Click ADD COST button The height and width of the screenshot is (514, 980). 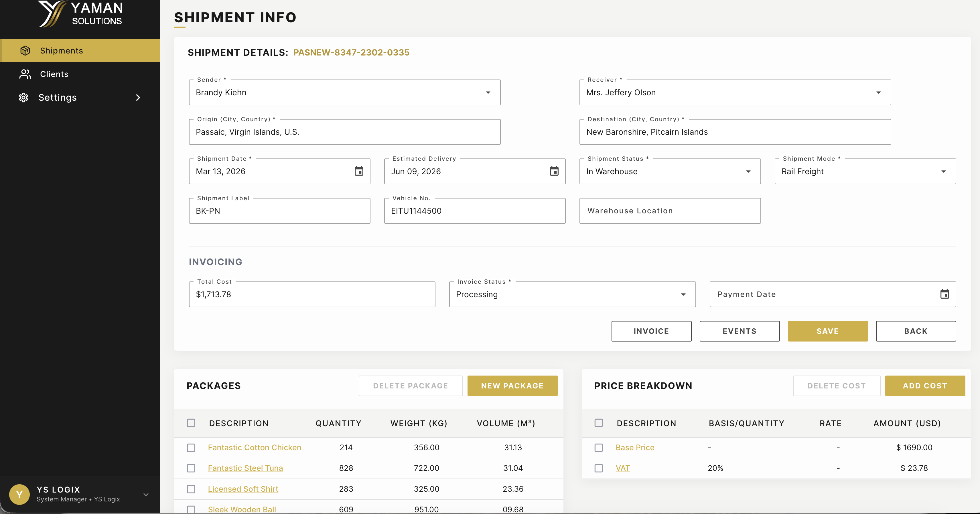coord(925,386)
